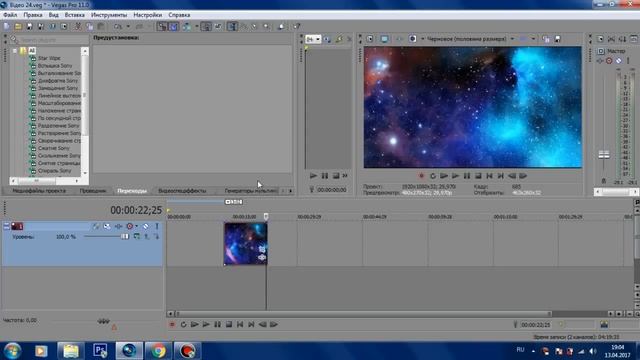
Task: Click the New project icon in the toolbar
Action: [7, 27]
